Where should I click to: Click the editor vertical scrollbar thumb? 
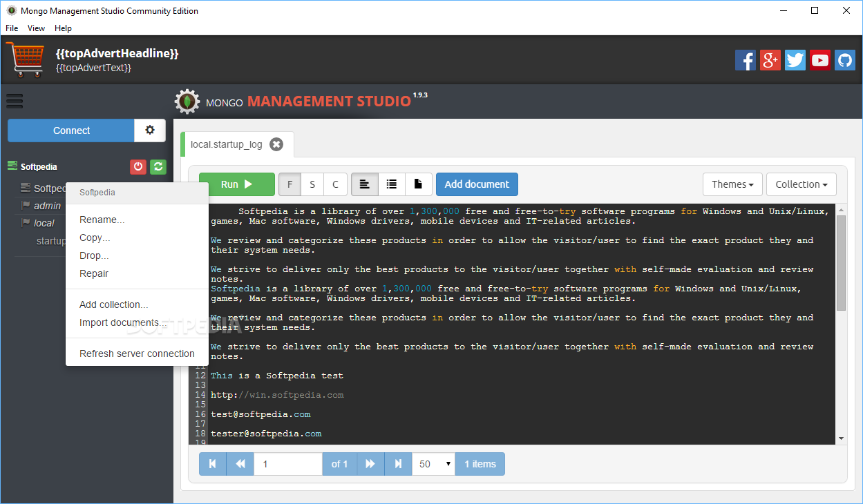(x=841, y=262)
